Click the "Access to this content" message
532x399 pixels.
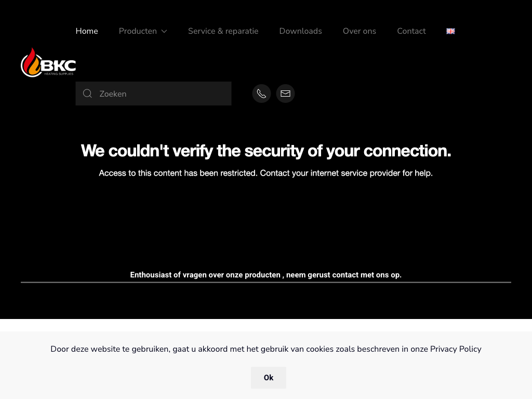pyautogui.click(x=266, y=173)
